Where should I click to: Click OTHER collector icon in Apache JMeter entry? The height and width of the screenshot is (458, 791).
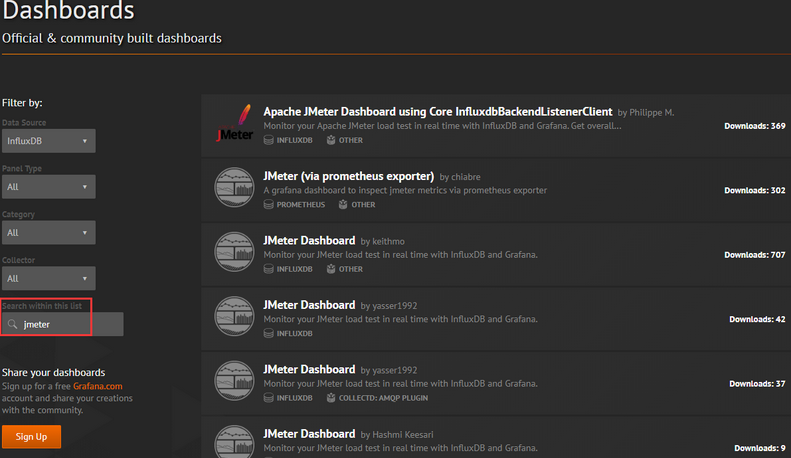tap(331, 140)
